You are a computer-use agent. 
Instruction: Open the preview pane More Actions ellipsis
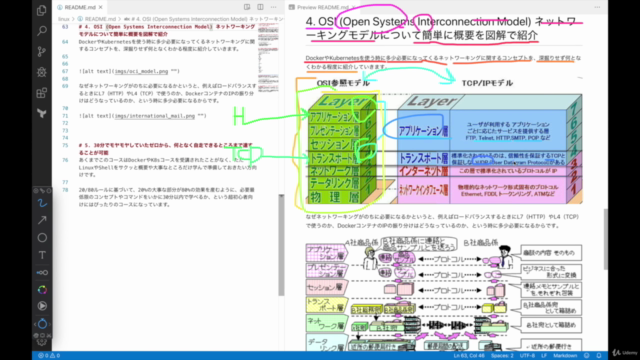pos(597,7)
